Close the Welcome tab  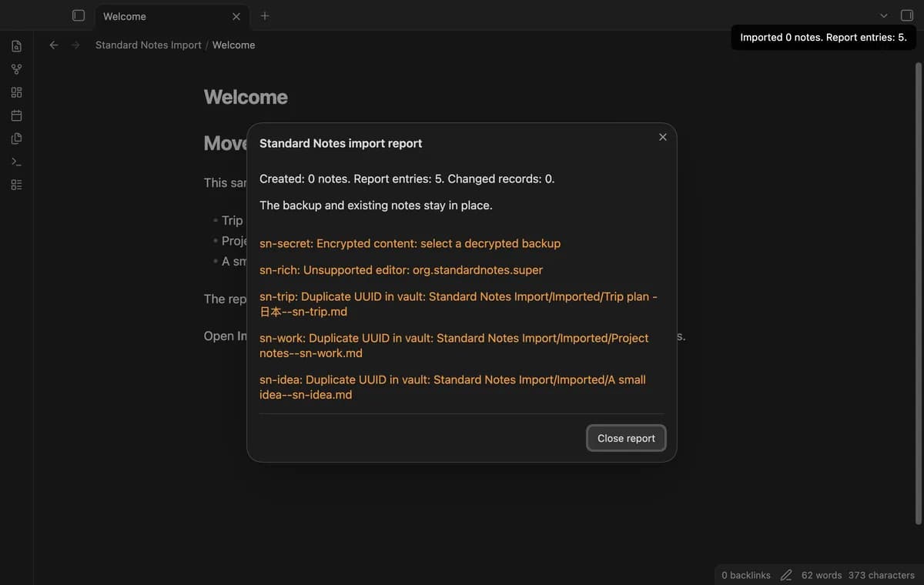[x=236, y=16]
